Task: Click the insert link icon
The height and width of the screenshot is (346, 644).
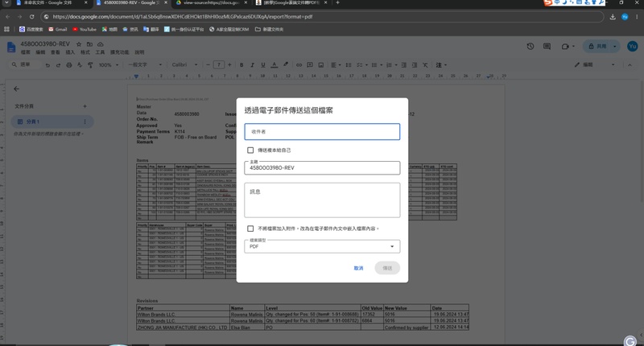Action: click(299, 65)
